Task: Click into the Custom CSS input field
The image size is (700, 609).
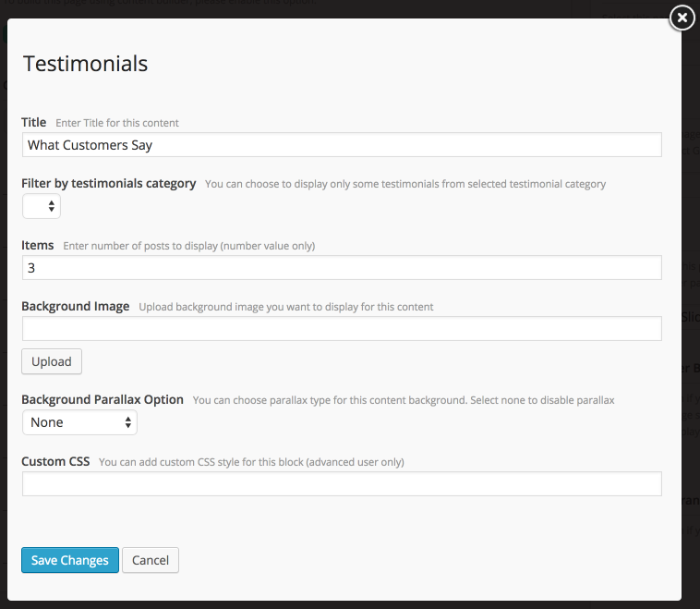Action: [342, 484]
